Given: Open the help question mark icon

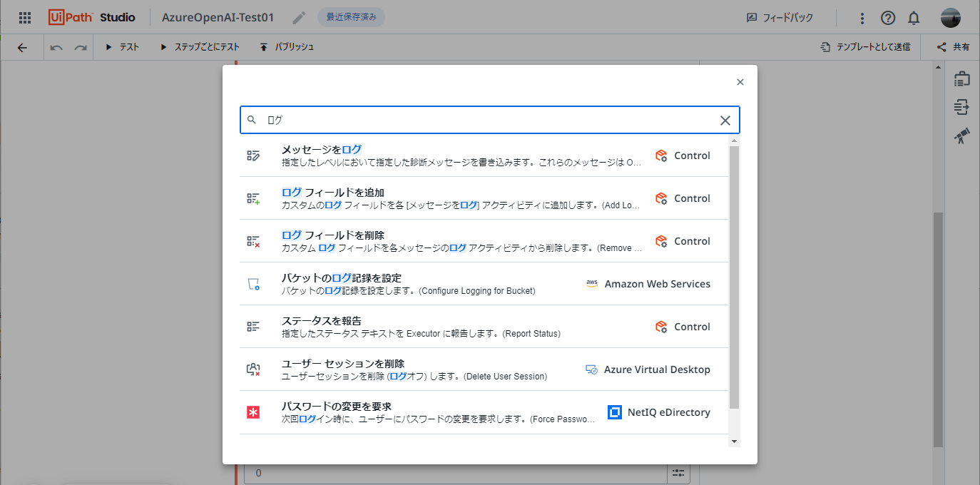Looking at the screenshot, I should (887, 19).
